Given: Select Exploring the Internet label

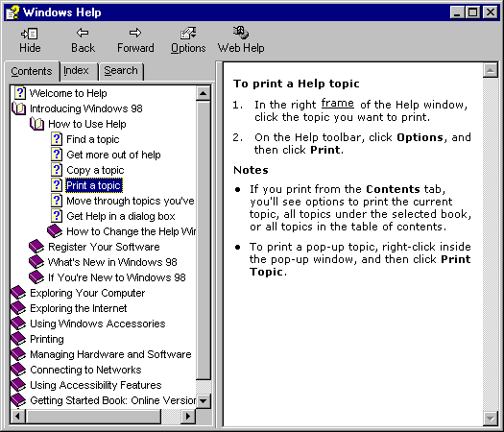Looking at the screenshot, I should click(79, 308).
